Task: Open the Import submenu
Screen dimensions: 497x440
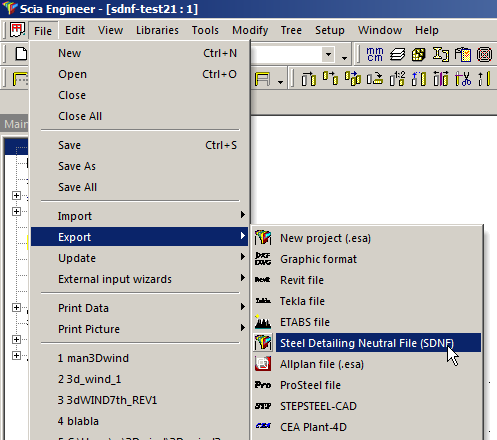Action: [139, 216]
